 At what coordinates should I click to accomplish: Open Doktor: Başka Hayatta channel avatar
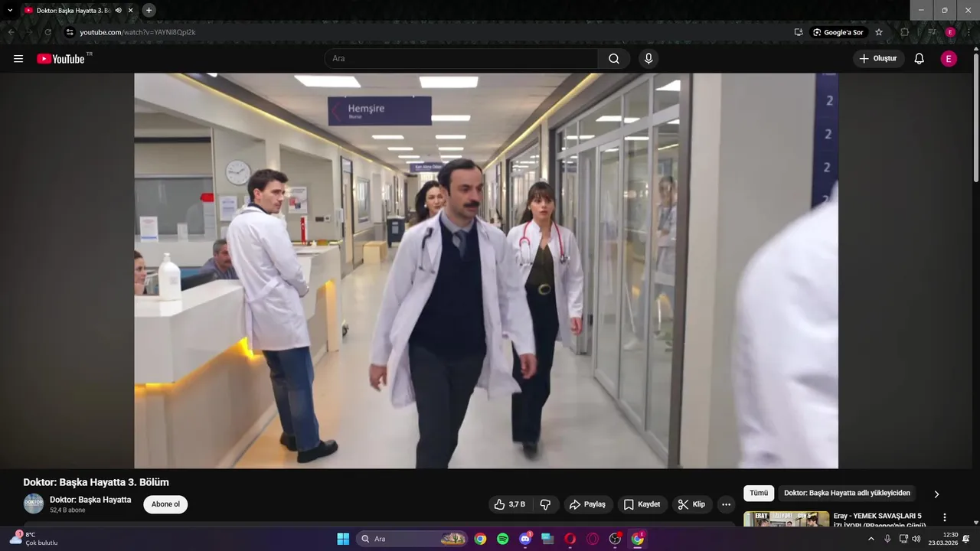(34, 504)
